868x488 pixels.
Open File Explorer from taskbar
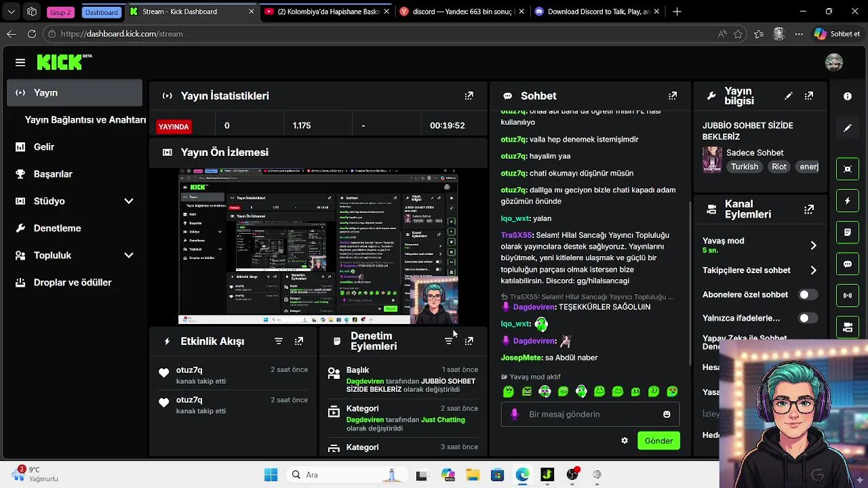click(472, 474)
